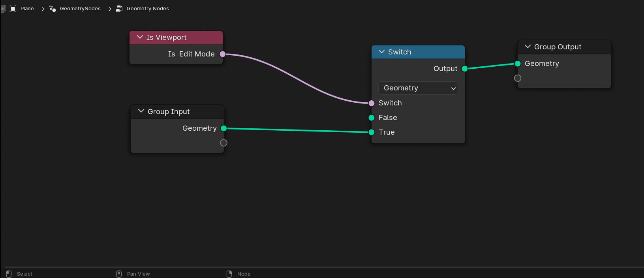The height and width of the screenshot is (278, 644).
Task: Click the Switch node's Output socket
Action: click(465, 69)
